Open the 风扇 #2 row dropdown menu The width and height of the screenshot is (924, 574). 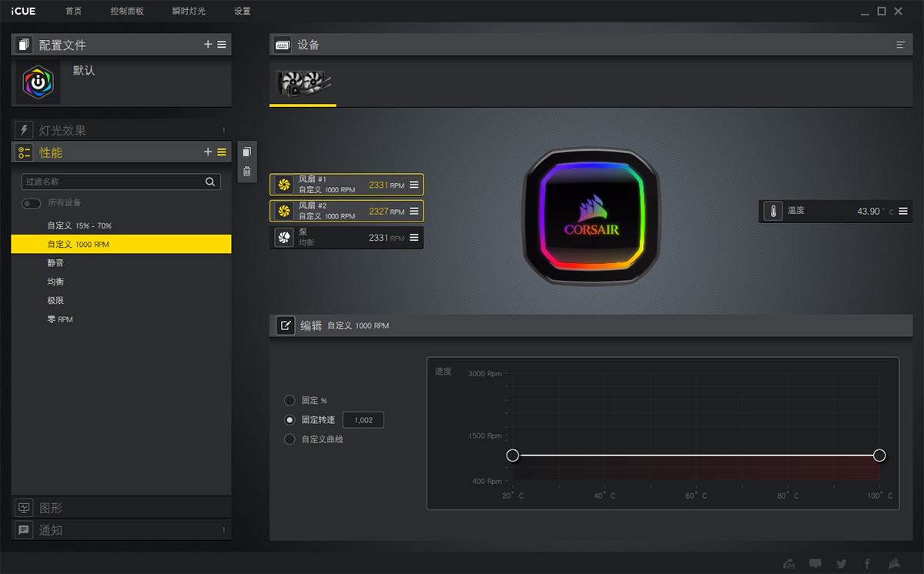(x=414, y=211)
